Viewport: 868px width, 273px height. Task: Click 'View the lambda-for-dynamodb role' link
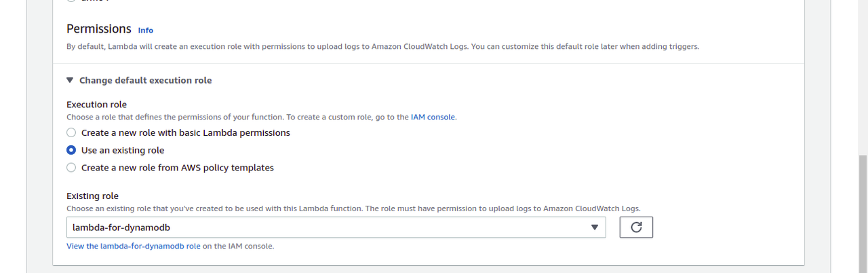click(x=133, y=246)
